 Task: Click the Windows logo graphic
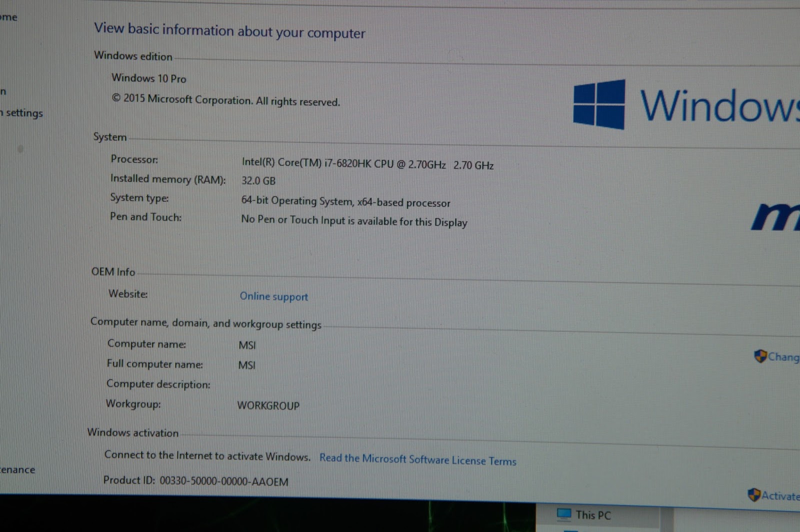coord(599,104)
